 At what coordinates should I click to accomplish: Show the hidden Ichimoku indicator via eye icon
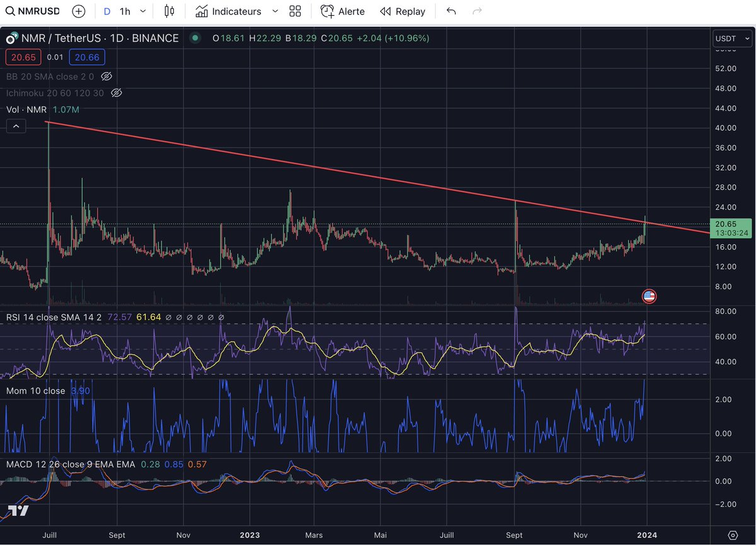(116, 93)
